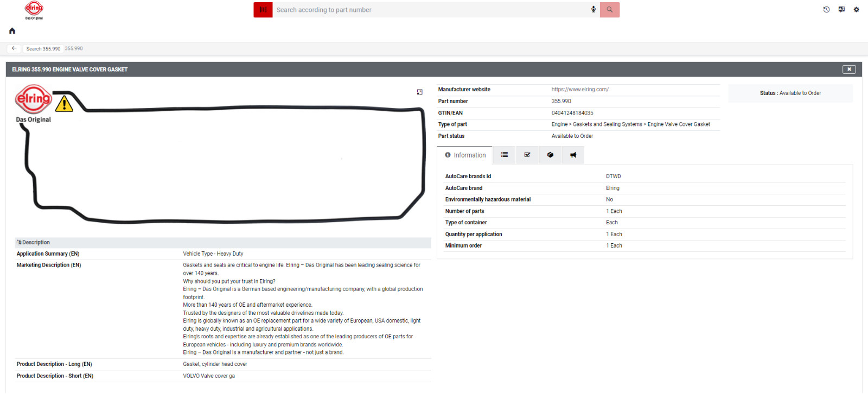Click 'Gasket, cylinder head cover' description

215,364
